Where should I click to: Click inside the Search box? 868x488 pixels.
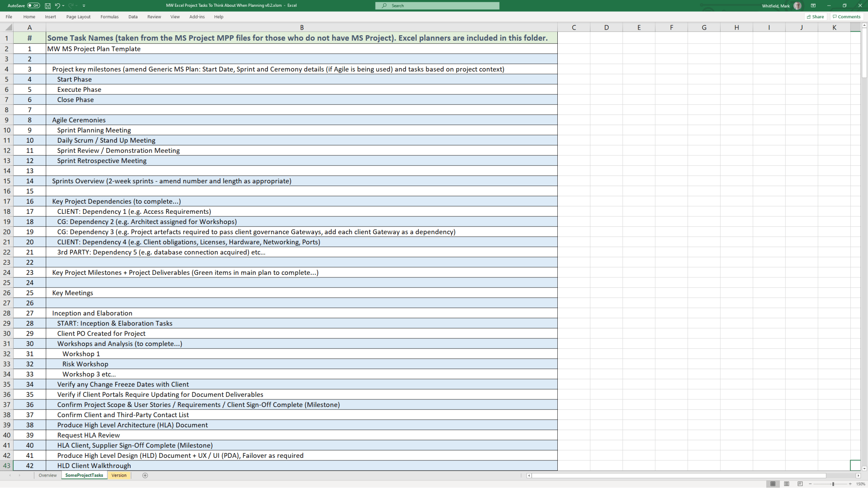point(437,6)
